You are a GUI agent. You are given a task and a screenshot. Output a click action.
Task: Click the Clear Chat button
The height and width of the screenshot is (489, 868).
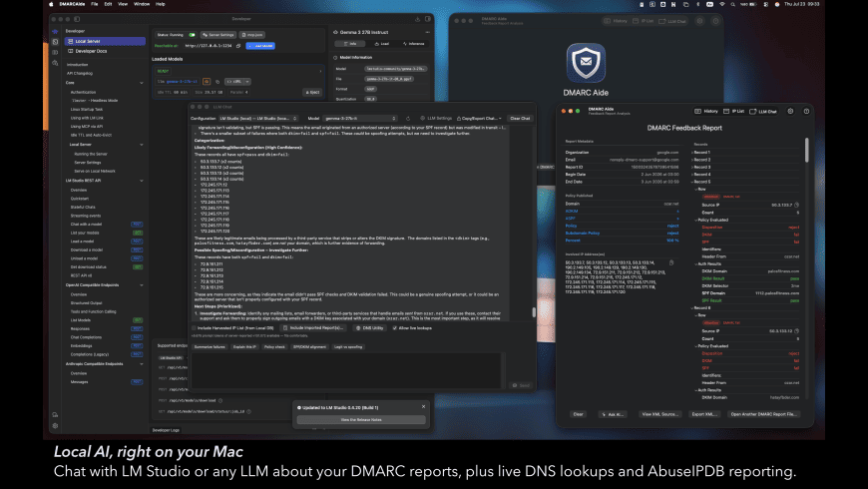(x=520, y=119)
